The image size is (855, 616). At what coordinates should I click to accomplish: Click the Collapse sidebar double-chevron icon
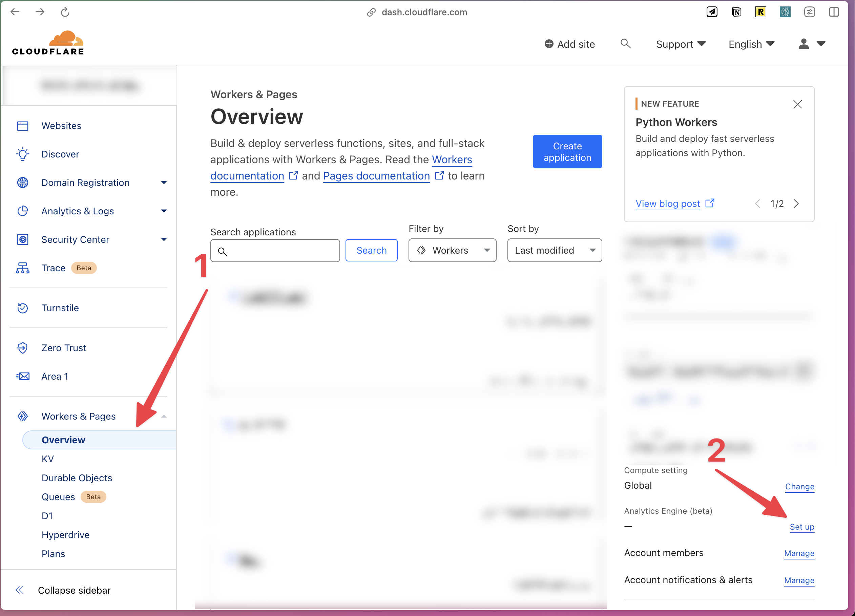click(x=20, y=590)
